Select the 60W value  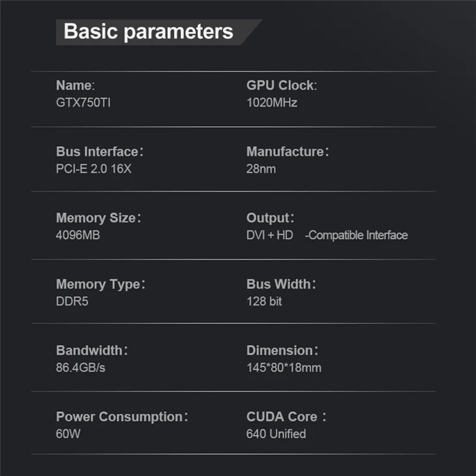pos(68,434)
